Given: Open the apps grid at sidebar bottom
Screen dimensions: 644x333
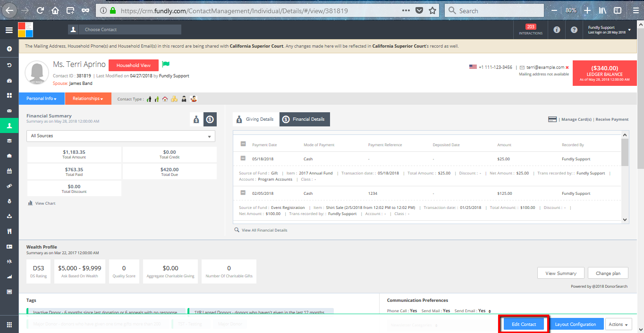Looking at the screenshot, I should coord(9,325).
